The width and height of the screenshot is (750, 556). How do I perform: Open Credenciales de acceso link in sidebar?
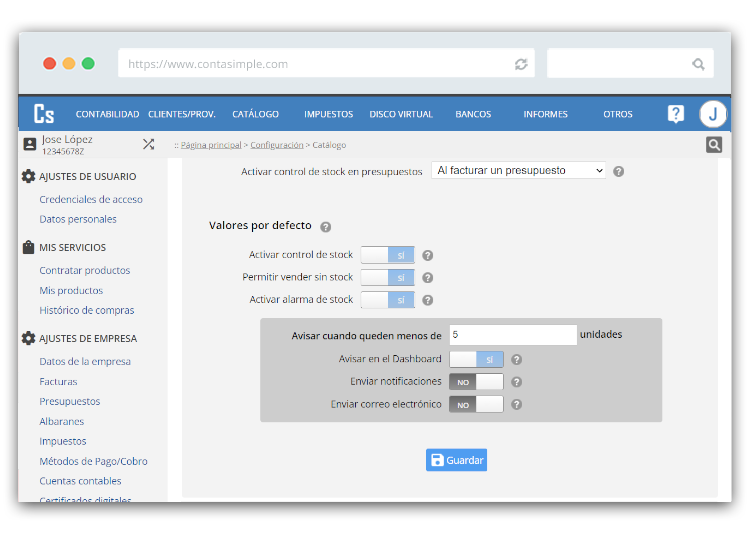tap(91, 199)
